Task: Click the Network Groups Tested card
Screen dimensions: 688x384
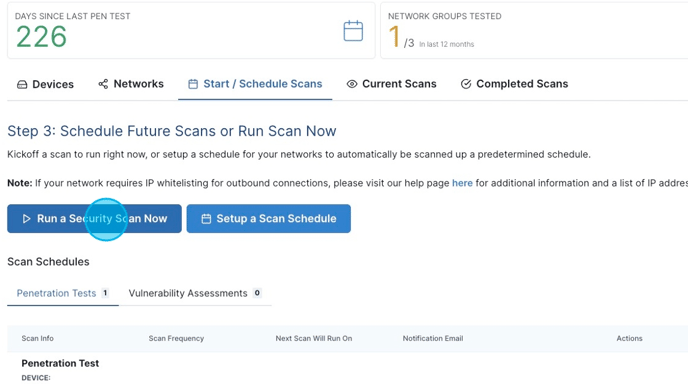Action: (x=534, y=30)
